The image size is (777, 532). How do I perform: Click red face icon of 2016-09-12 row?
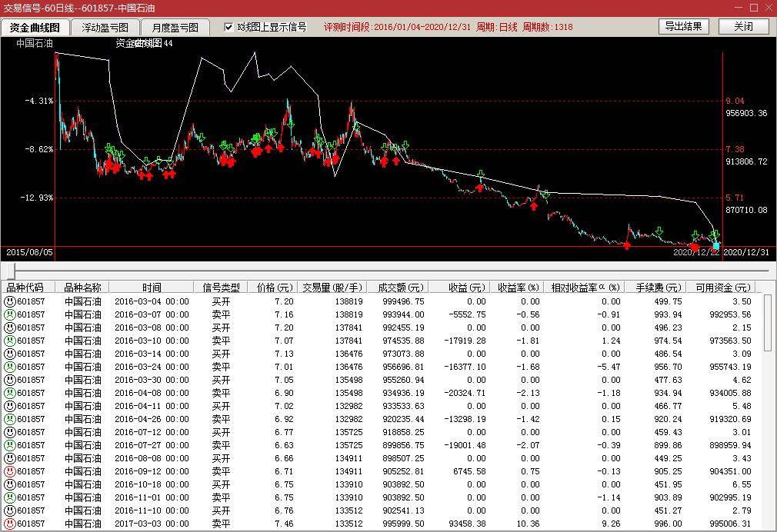tap(10, 471)
